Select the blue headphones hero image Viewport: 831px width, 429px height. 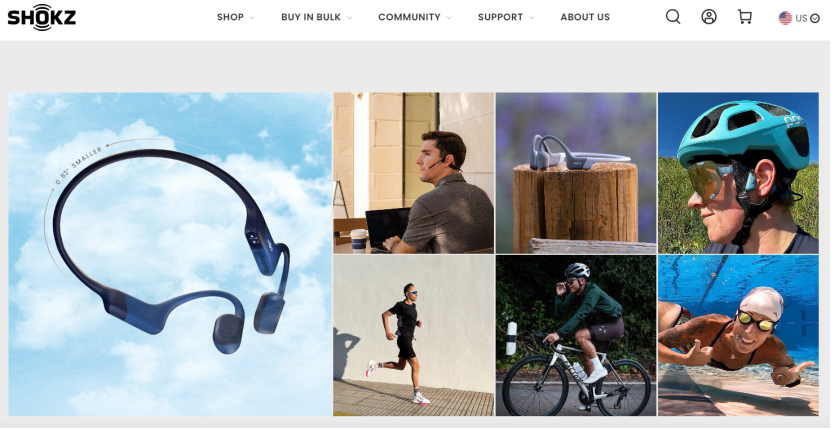170,254
